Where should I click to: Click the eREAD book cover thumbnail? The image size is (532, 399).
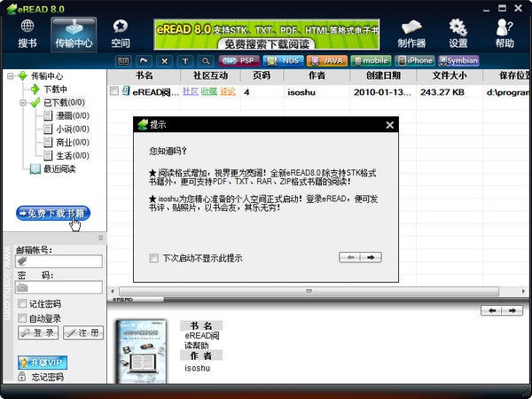pyautogui.click(x=141, y=351)
